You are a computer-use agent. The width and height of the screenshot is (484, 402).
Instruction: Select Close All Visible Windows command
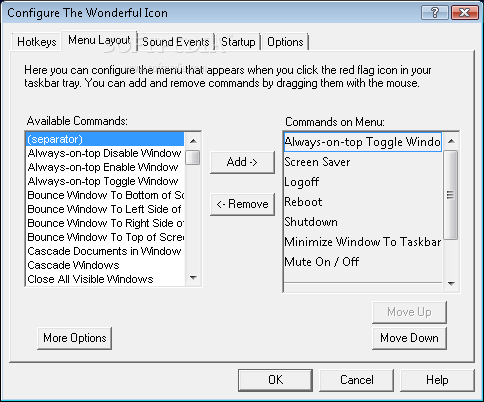click(105, 279)
